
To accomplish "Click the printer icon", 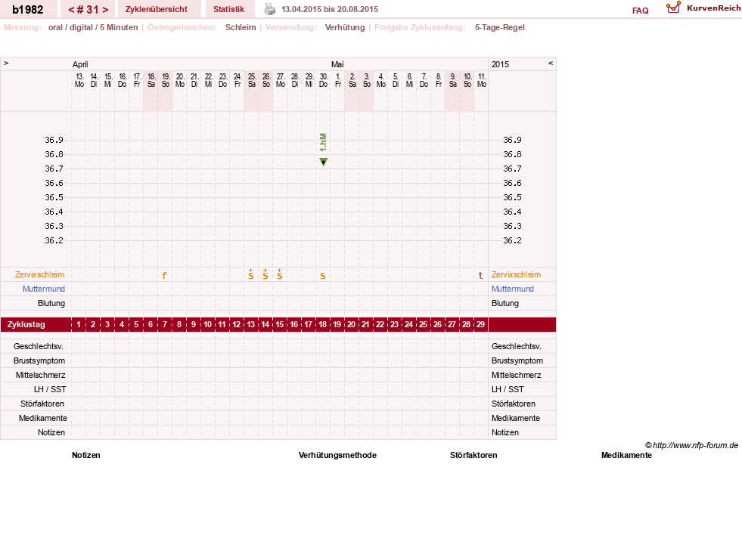I will point(270,9).
